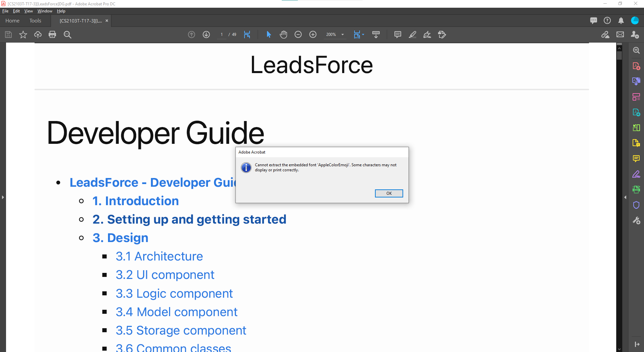The width and height of the screenshot is (644, 352).
Task: Add document to starred with star icon
Action: (23, 35)
